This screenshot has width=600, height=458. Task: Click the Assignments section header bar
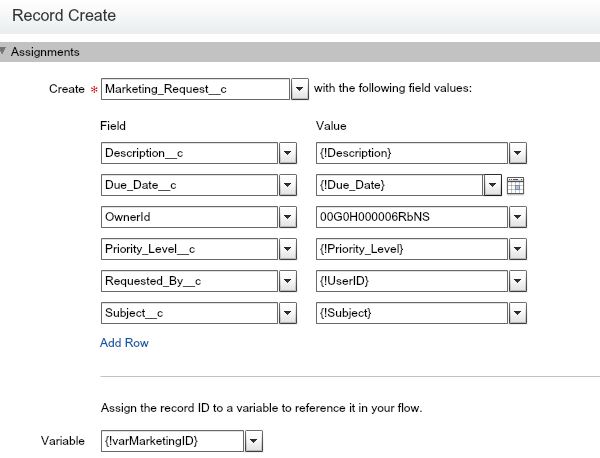[x=300, y=52]
